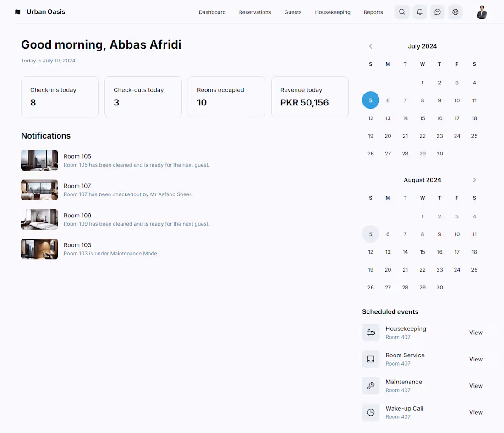Open the notifications bell icon
Image resolution: width=504 pixels, height=433 pixels.
click(x=420, y=12)
